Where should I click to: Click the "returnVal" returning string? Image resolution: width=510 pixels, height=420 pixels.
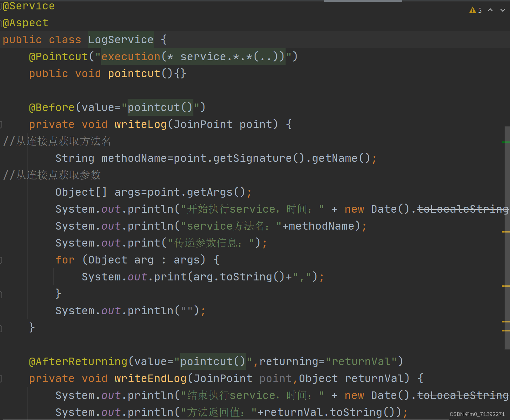362,362
